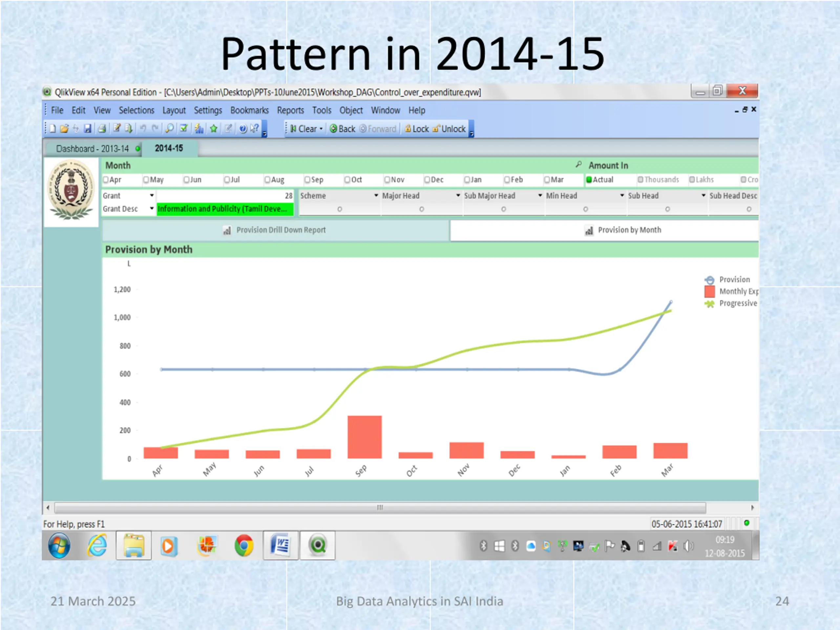Select the Aug month checkbox
This screenshot has width=840, height=630.
tap(268, 179)
